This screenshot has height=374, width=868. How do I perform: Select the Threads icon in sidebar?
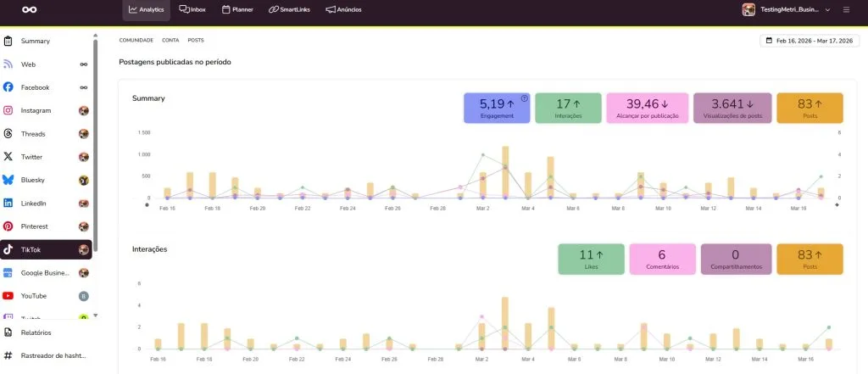coord(8,134)
